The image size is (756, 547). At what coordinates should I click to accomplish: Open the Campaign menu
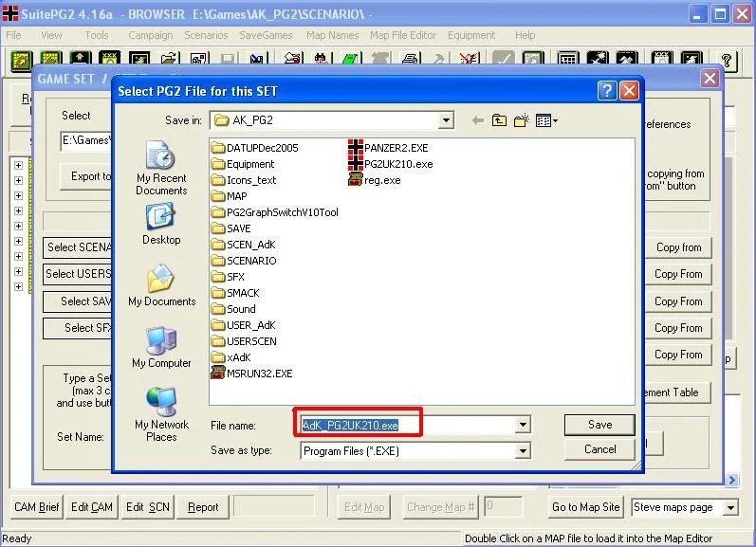tap(151, 35)
